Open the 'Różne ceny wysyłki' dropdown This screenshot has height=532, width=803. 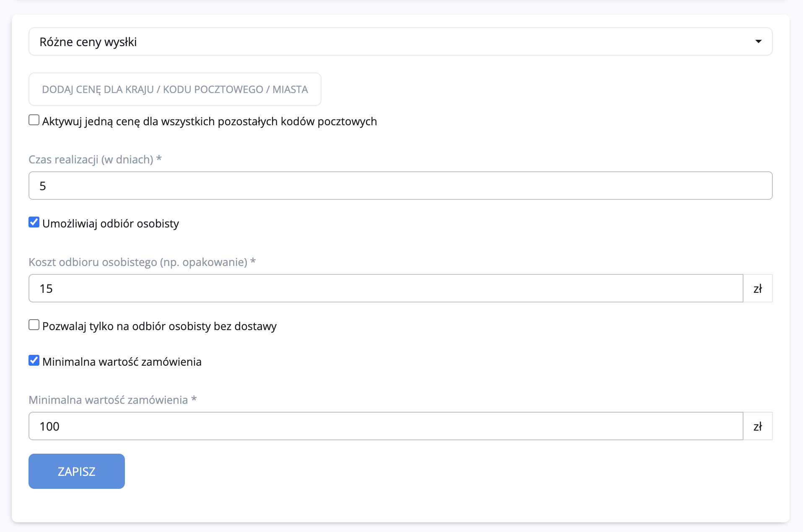(400, 41)
